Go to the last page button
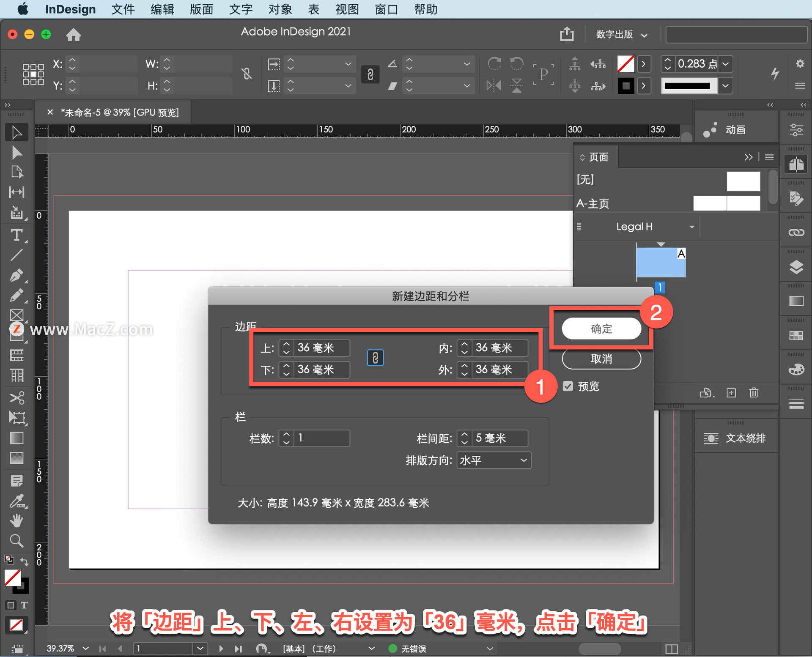The height and width of the screenshot is (657, 812). tap(239, 648)
